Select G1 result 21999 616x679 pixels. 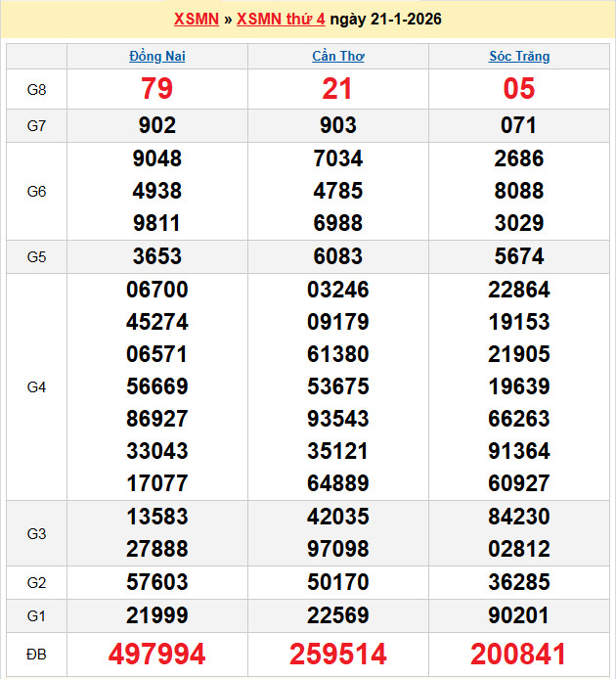point(156,615)
